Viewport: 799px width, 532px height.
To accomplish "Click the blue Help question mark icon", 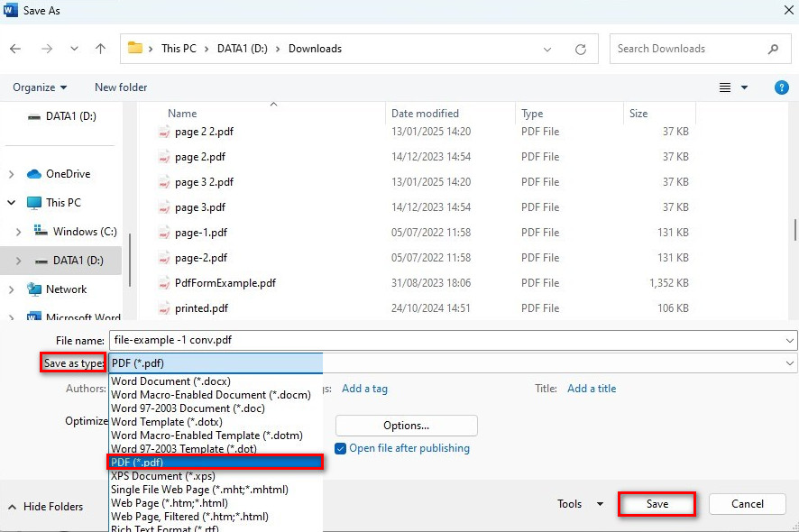I will click(782, 87).
